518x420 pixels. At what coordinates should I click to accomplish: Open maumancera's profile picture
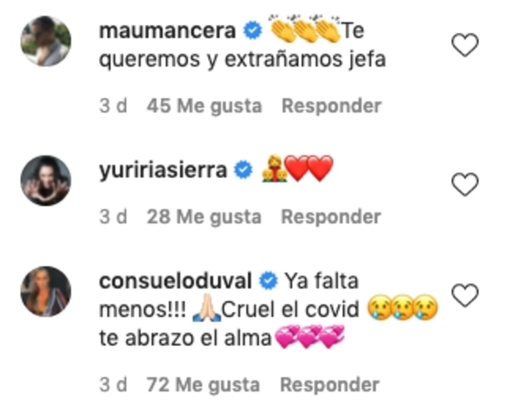pos(46,41)
